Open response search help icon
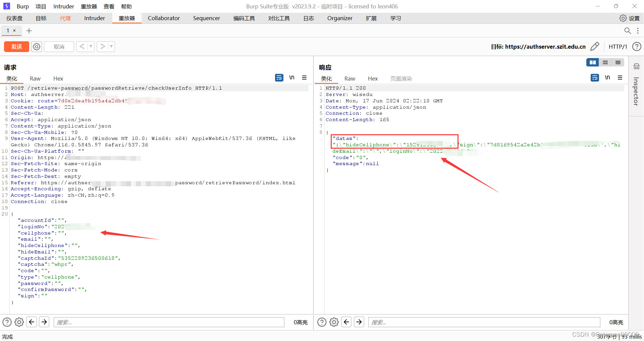This screenshot has height=341, width=644. [322, 322]
